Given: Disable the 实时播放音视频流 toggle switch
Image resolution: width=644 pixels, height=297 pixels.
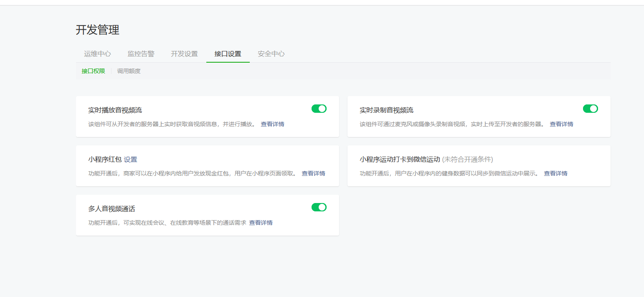Looking at the screenshot, I should point(319,109).
